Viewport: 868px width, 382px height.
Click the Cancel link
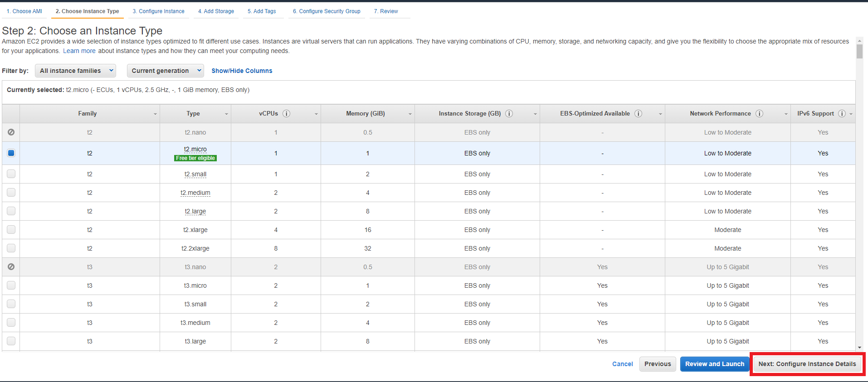click(x=623, y=364)
